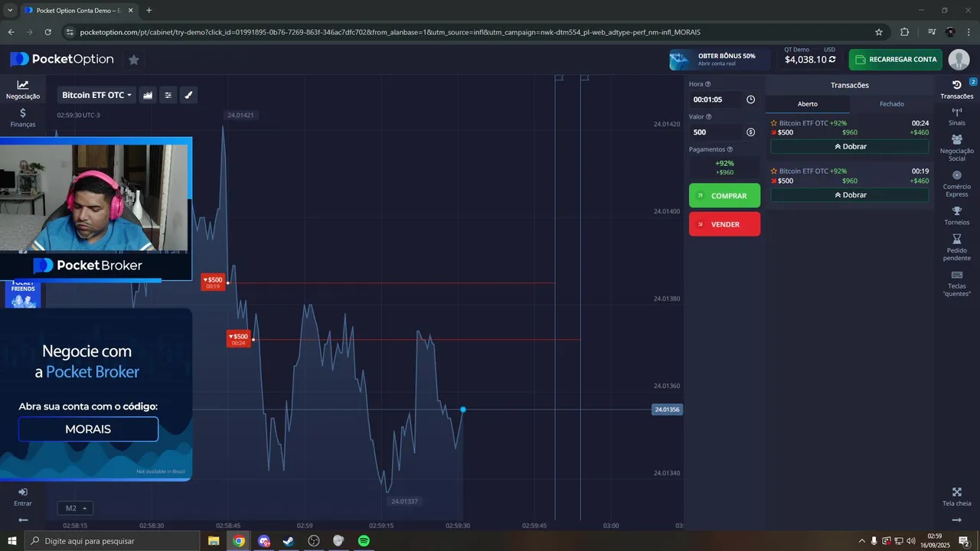The image size is (980, 551).
Task: Click the Entrar login icon
Action: 23,497
